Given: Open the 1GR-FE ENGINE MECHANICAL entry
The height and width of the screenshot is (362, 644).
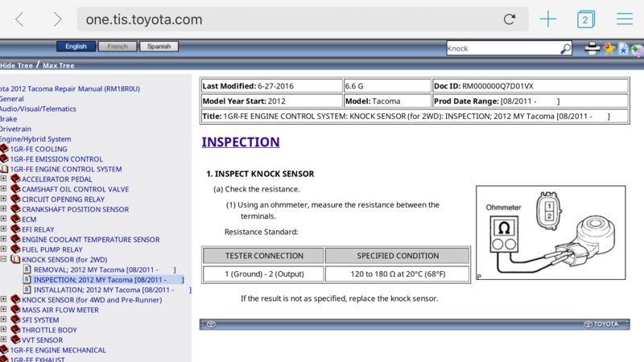Looking at the screenshot, I should pos(58,350).
